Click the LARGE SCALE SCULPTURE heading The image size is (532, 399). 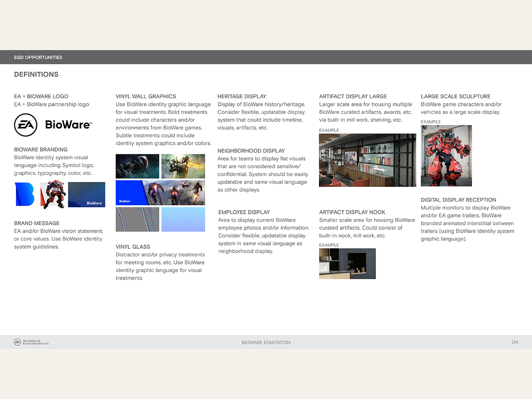coord(456,96)
